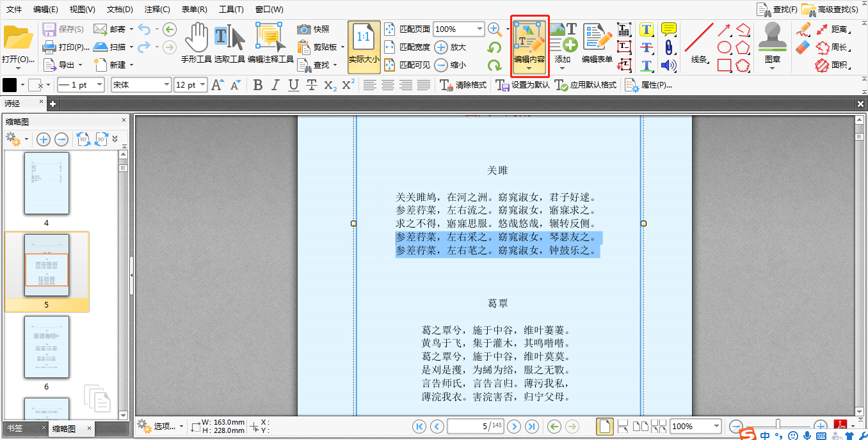Pick the Line (线条) drawing tool
The height and width of the screenshot is (440, 868).
(699, 43)
